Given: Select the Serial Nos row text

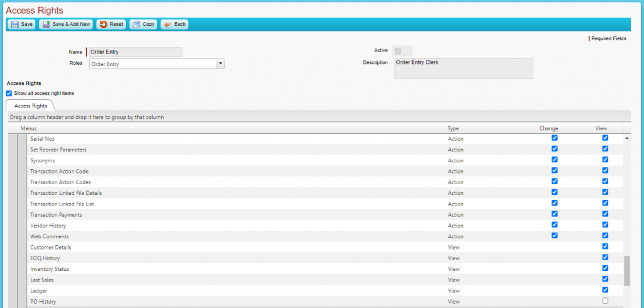Looking at the screenshot, I should click(42, 139).
